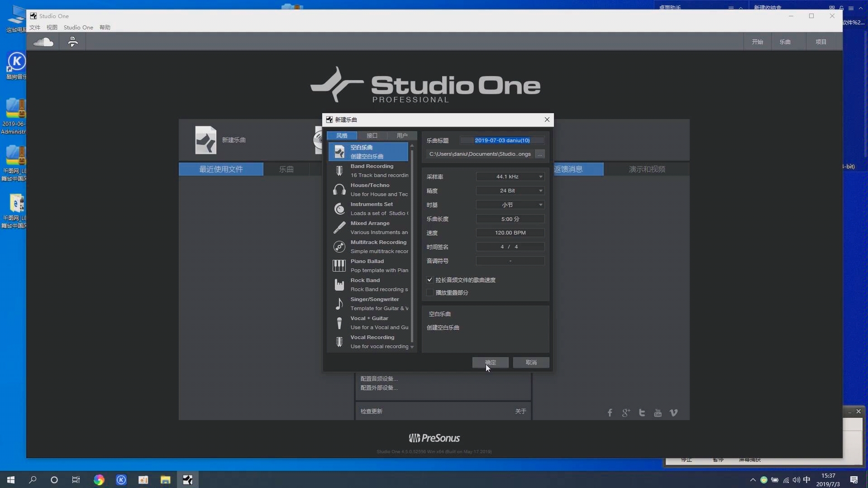868x488 pixels.
Task: Click the Rock Band guitar icon
Action: pos(339,284)
